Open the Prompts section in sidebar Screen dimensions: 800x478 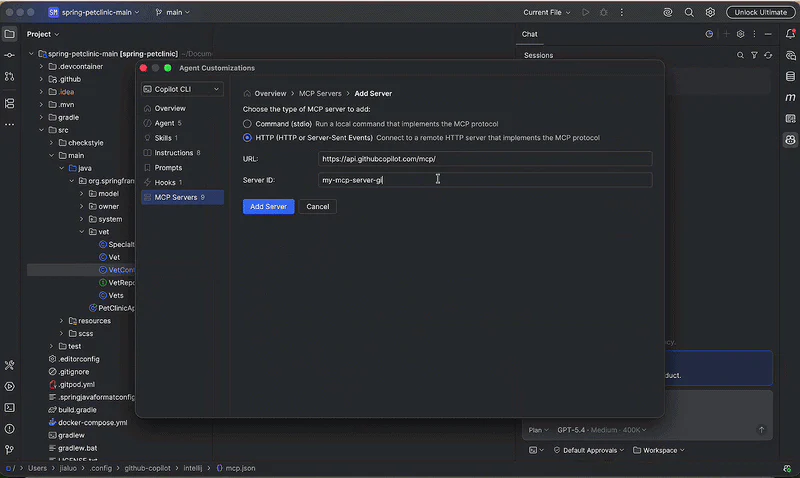(182, 168)
